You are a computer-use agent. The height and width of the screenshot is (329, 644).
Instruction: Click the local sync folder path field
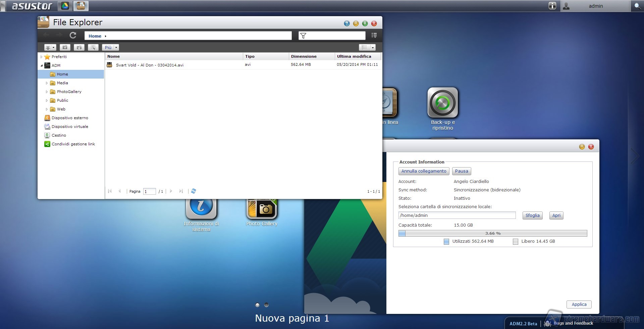tap(457, 215)
